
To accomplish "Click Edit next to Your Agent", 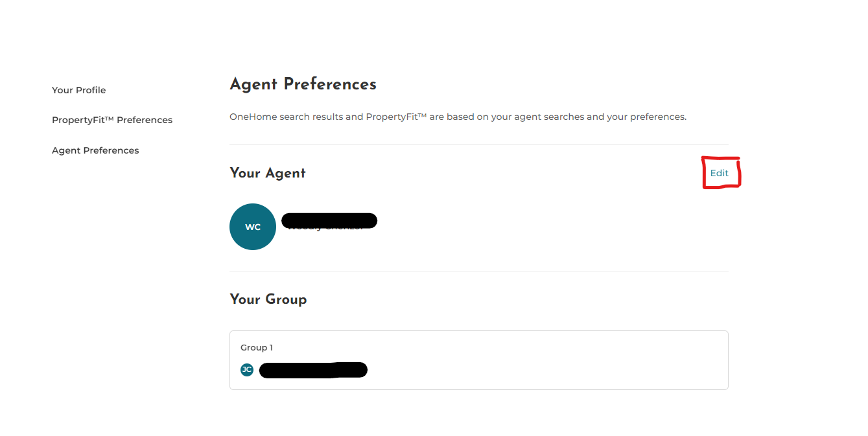I will pos(719,173).
